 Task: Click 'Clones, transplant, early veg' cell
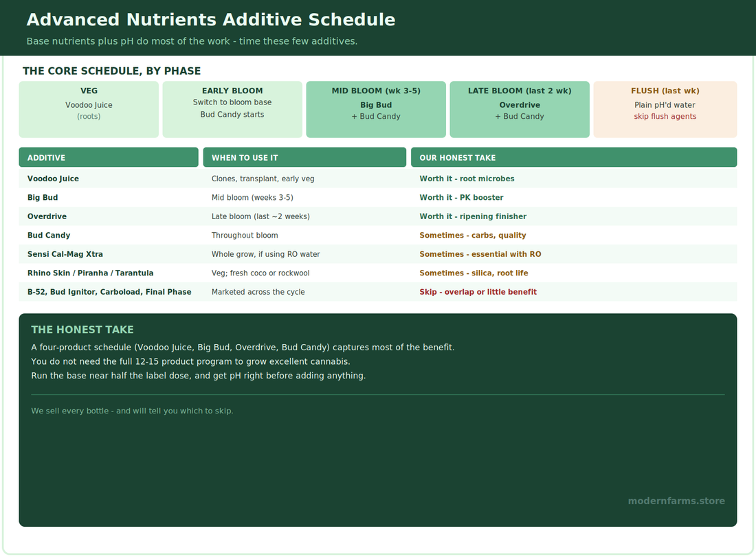[x=263, y=179]
